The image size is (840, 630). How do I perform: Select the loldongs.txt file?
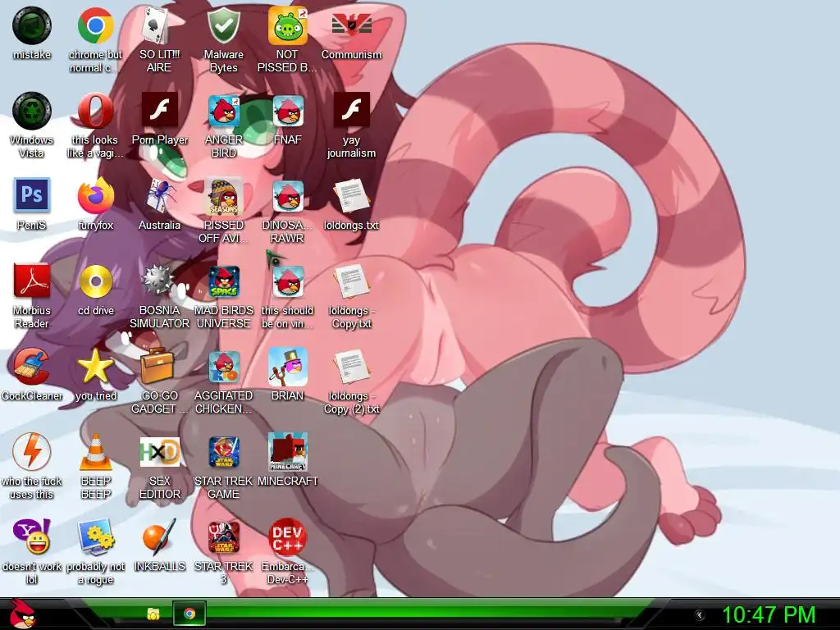(351, 197)
